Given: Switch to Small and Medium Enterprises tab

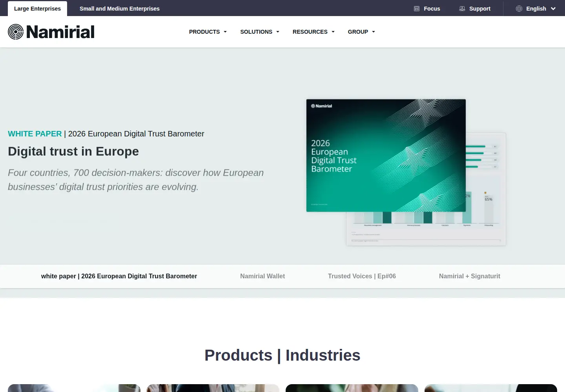Looking at the screenshot, I should [x=120, y=9].
